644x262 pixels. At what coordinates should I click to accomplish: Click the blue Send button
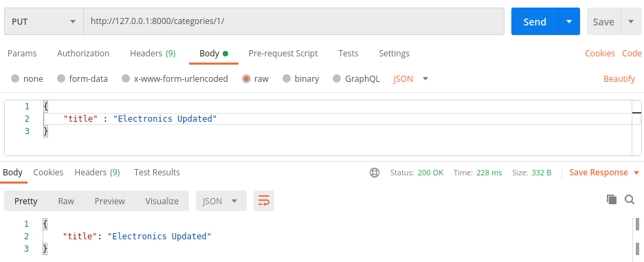click(x=535, y=21)
